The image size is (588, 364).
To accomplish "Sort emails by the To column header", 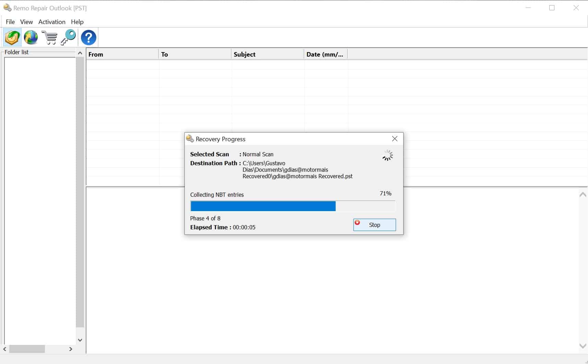I will point(194,54).
